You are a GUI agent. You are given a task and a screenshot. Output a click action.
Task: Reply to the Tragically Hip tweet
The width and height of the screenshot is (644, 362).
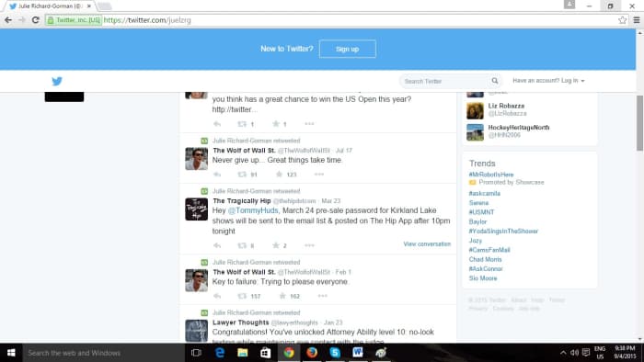tap(217, 245)
